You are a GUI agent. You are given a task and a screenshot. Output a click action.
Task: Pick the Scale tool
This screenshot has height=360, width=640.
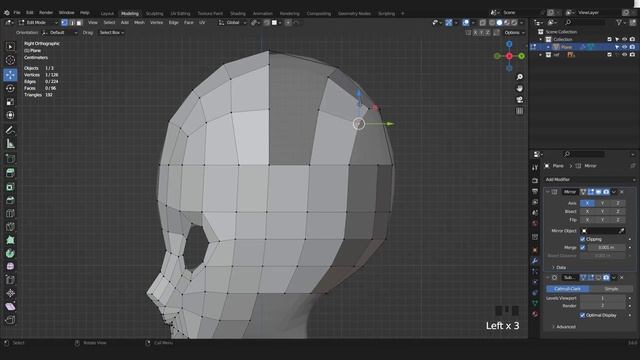click(10, 102)
